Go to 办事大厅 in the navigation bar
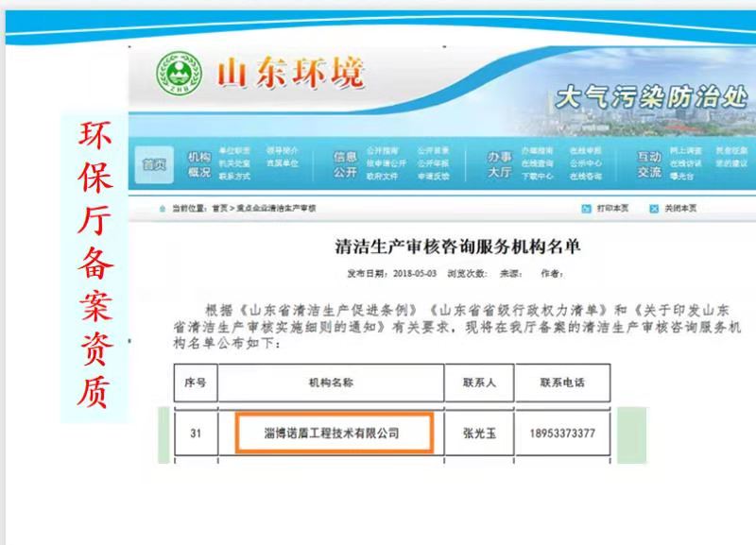The image size is (756, 545). click(499, 164)
